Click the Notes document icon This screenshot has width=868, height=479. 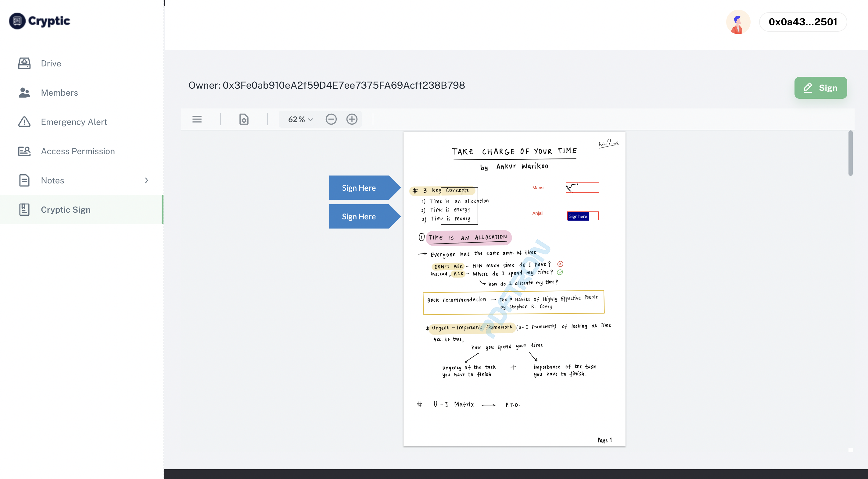click(x=24, y=180)
